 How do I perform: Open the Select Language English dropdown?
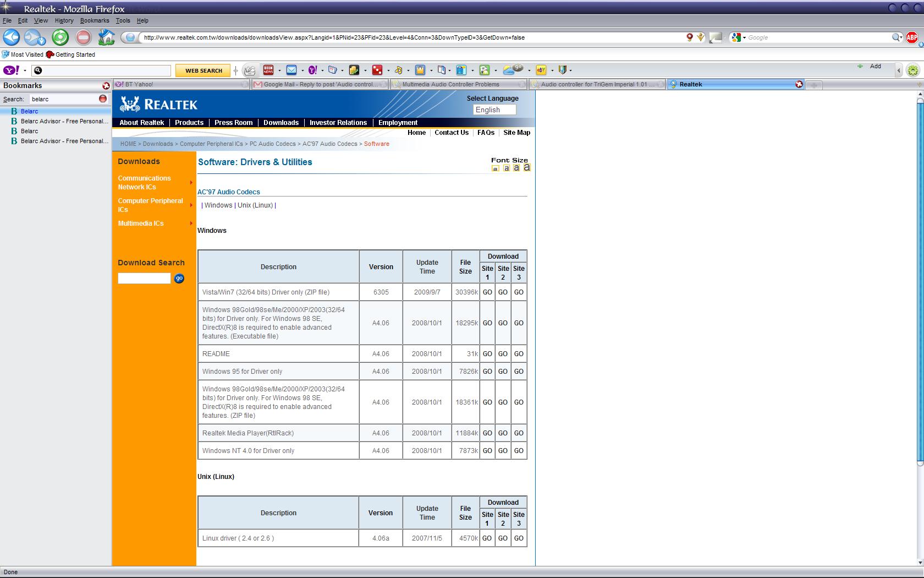click(x=494, y=110)
